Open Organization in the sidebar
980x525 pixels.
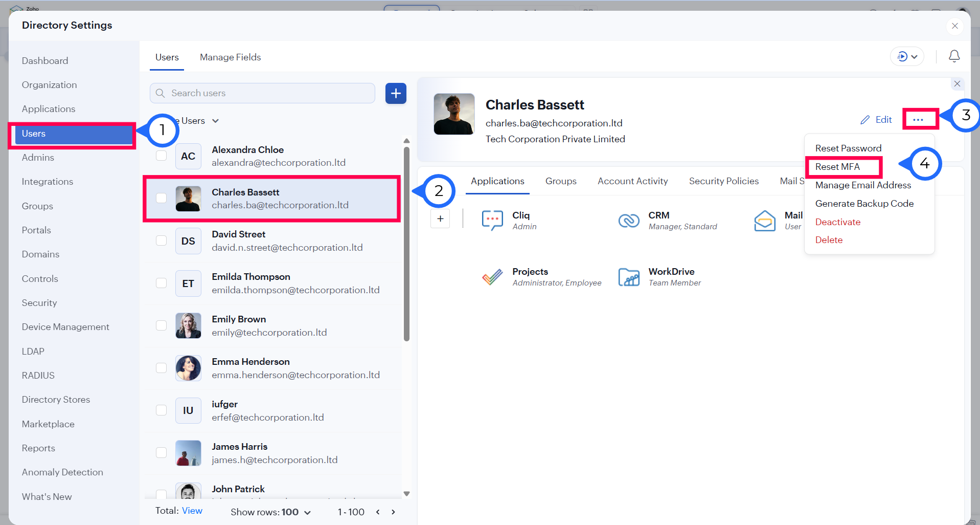(49, 85)
